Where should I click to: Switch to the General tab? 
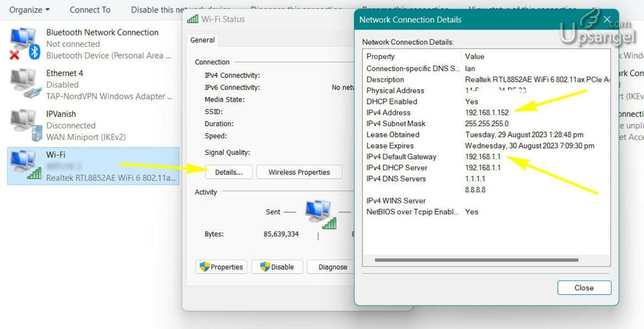coord(203,40)
